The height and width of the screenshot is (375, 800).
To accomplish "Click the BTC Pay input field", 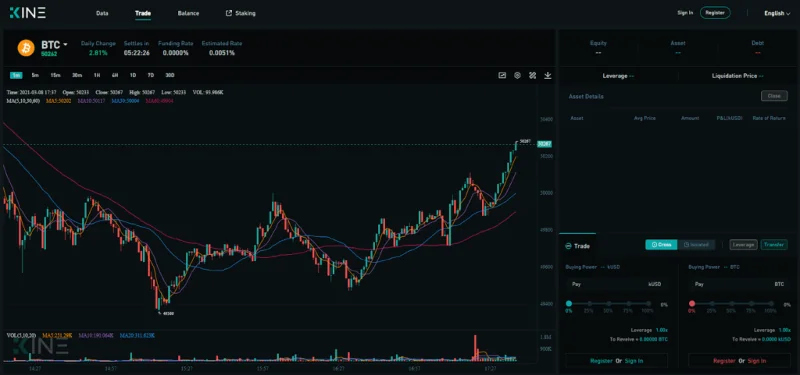I will coord(739,284).
